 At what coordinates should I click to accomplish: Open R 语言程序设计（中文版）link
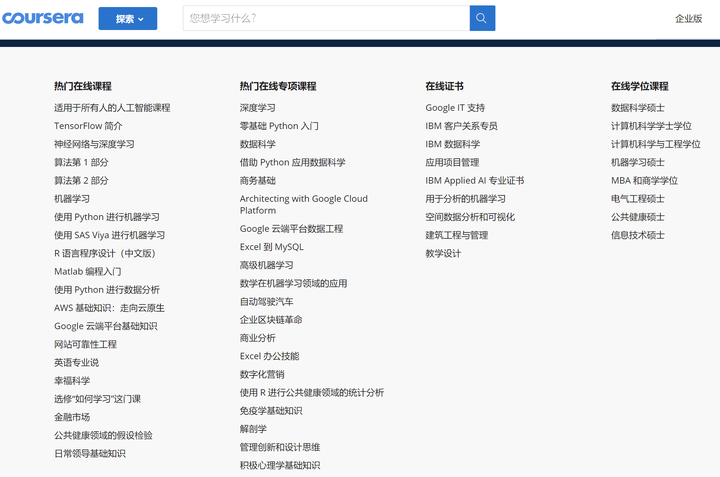pos(105,253)
